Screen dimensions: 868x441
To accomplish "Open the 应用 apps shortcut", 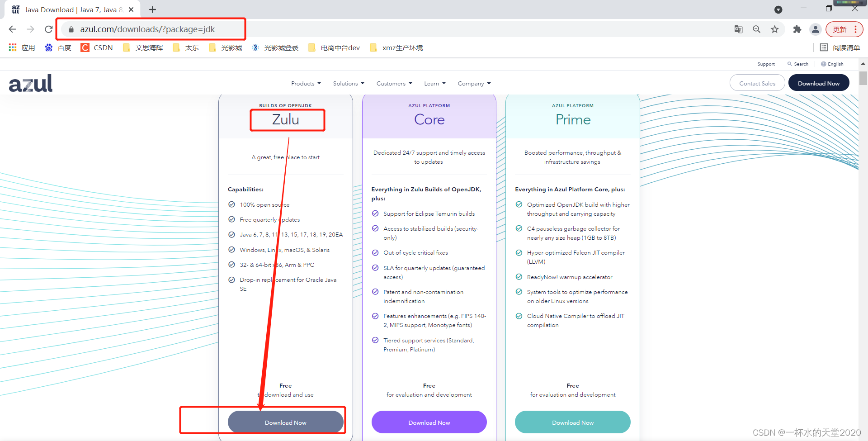I will pyautogui.click(x=22, y=47).
